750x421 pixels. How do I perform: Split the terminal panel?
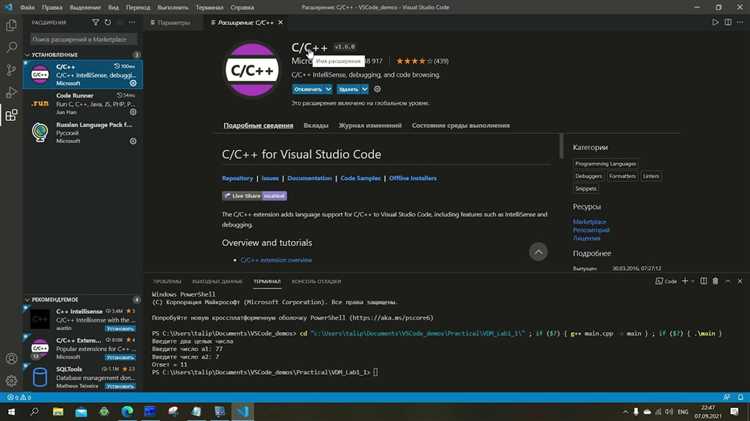pyautogui.click(x=704, y=281)
